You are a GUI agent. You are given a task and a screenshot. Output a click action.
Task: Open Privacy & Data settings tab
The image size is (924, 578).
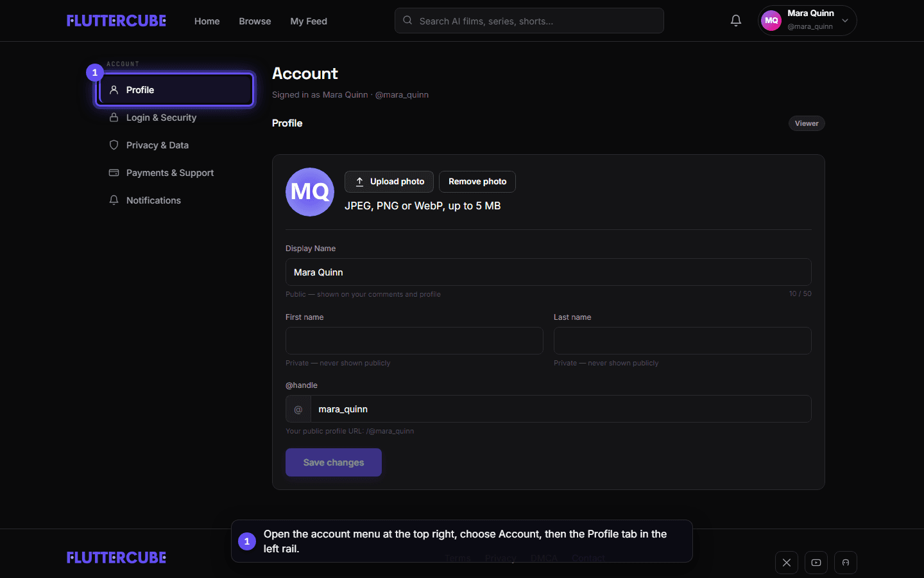[175, 145]
